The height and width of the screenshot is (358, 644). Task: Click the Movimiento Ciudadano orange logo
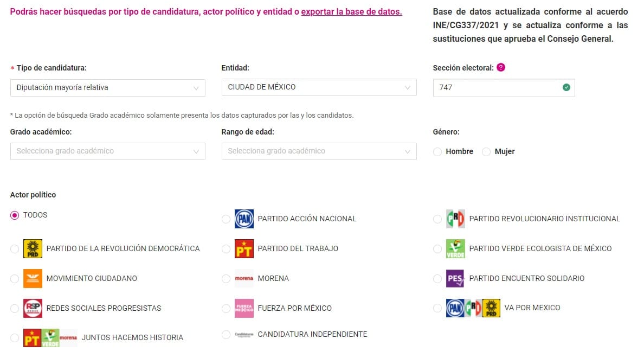pyautogui.click(x=33, y=279)
